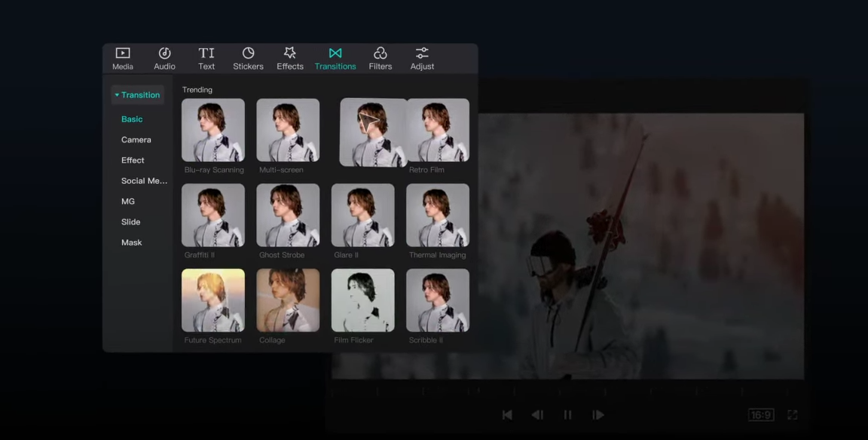The height and width of the screenshot is (440, 868).
Task: Select the Camera transition category
Action: coord(136,140)
